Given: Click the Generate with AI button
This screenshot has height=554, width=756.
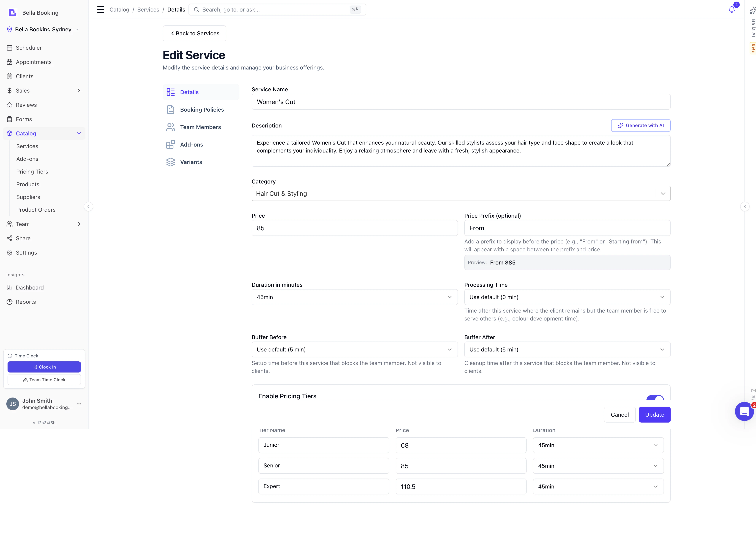Looking at the screenshot, I should click(640, 125).
